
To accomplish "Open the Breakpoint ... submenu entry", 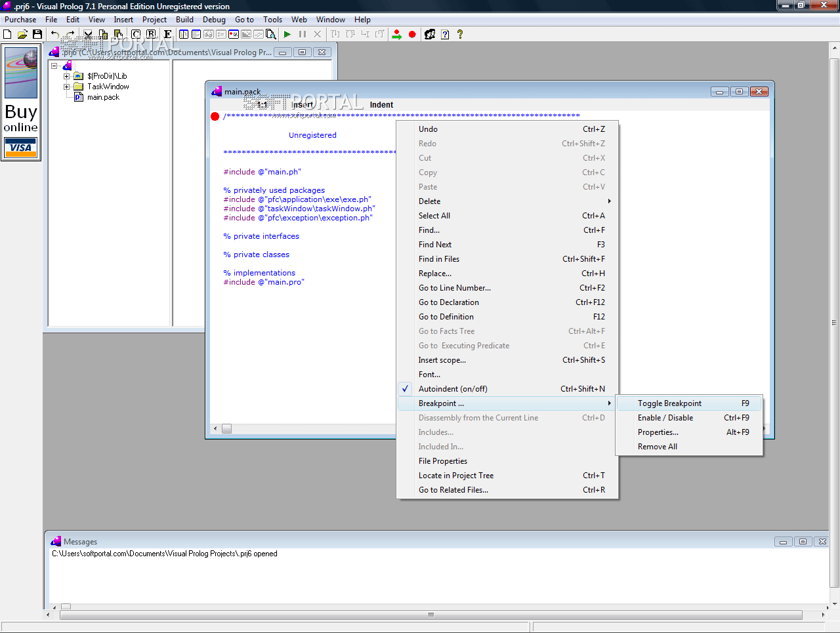I will click(x=508, y=403).
